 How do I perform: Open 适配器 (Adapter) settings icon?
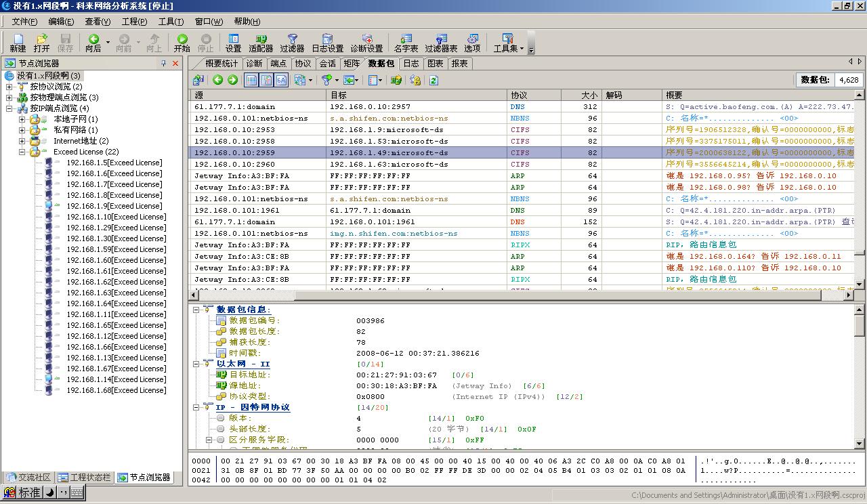[261, 40]
